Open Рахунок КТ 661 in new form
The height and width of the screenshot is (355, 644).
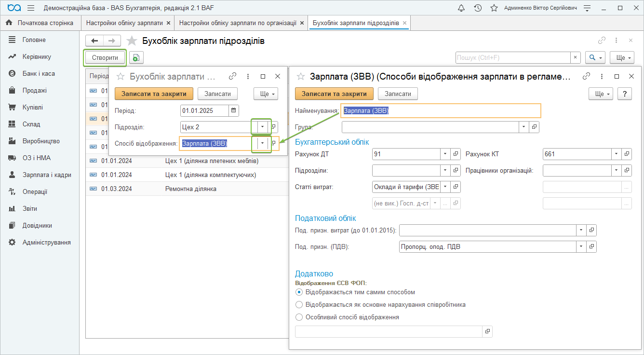point(627,154)
